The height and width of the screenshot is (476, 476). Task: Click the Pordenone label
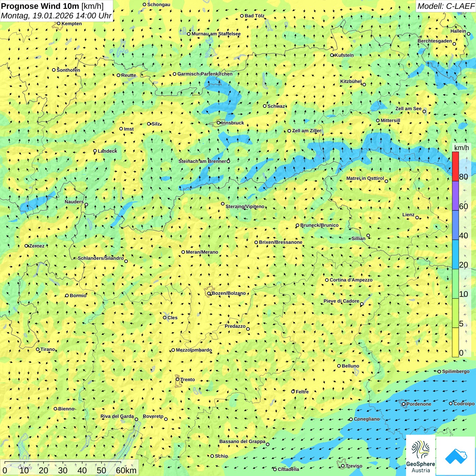[x=419, y=404]
